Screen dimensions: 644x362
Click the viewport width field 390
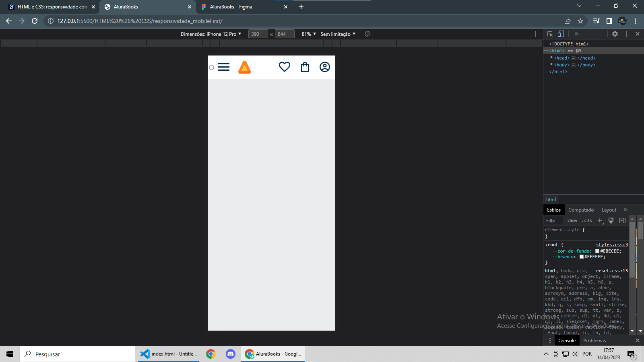[258, 34]
